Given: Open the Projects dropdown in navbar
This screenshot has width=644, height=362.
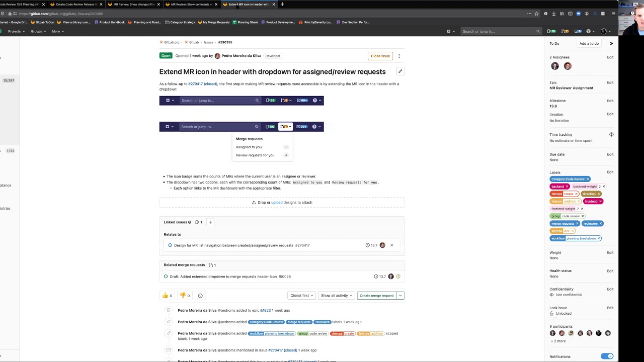Looking at the screenshot, I should pyautogui.click(x=16, y=31).
